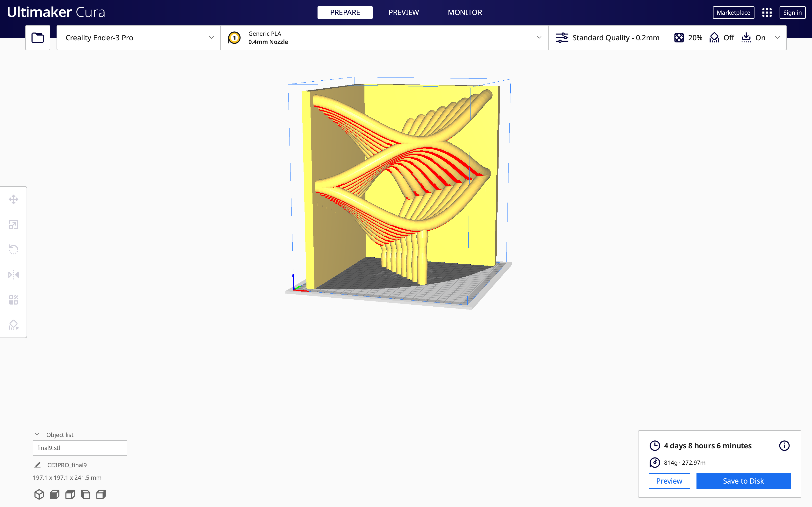Collapse the Object list chevron
812x507 pixels.
tap(37, 434)
